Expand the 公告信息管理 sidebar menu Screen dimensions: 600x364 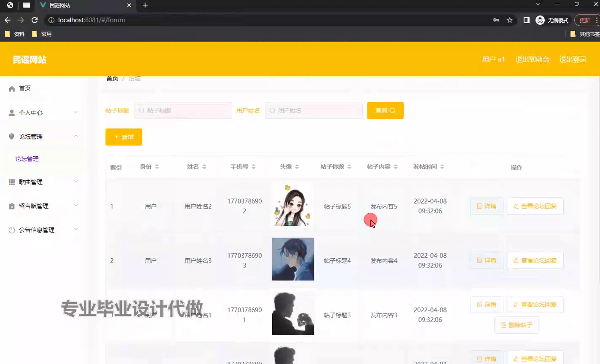43,230
